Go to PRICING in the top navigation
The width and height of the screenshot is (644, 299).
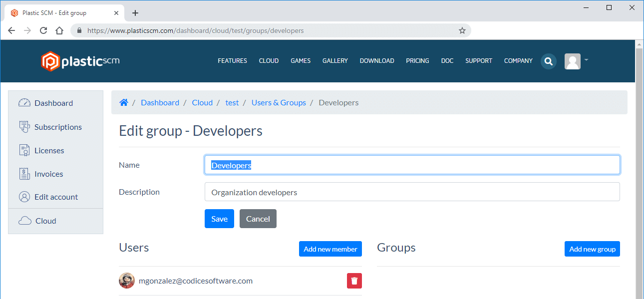417,61
